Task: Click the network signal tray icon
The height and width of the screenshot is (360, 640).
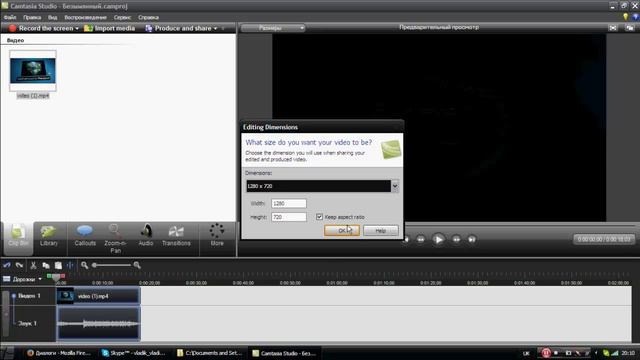Action: coord(615,353)
